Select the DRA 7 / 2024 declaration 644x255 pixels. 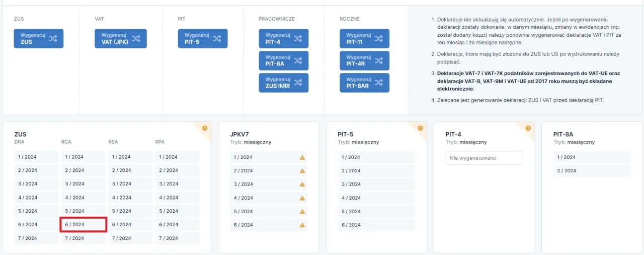36,238
